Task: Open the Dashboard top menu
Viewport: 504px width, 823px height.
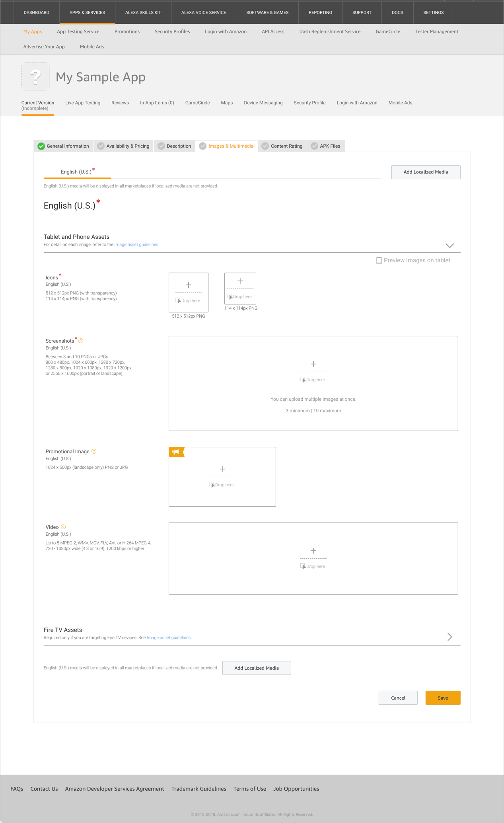Action: point(37,12)
